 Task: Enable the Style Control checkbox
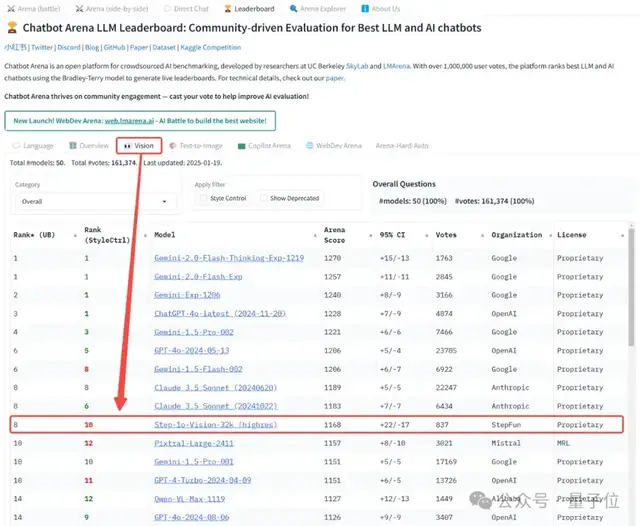203,198
